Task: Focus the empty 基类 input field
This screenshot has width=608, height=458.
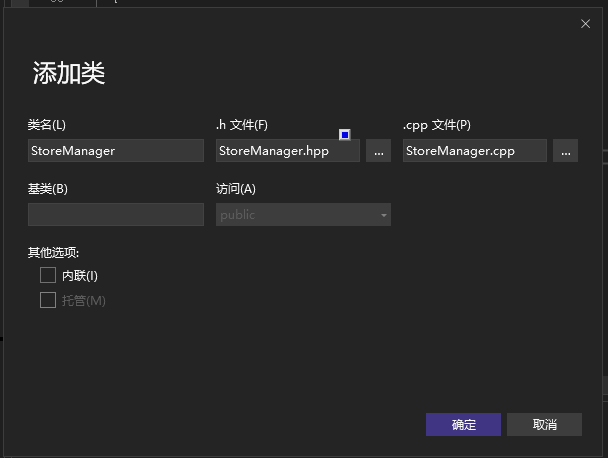Action: [115, 215]
